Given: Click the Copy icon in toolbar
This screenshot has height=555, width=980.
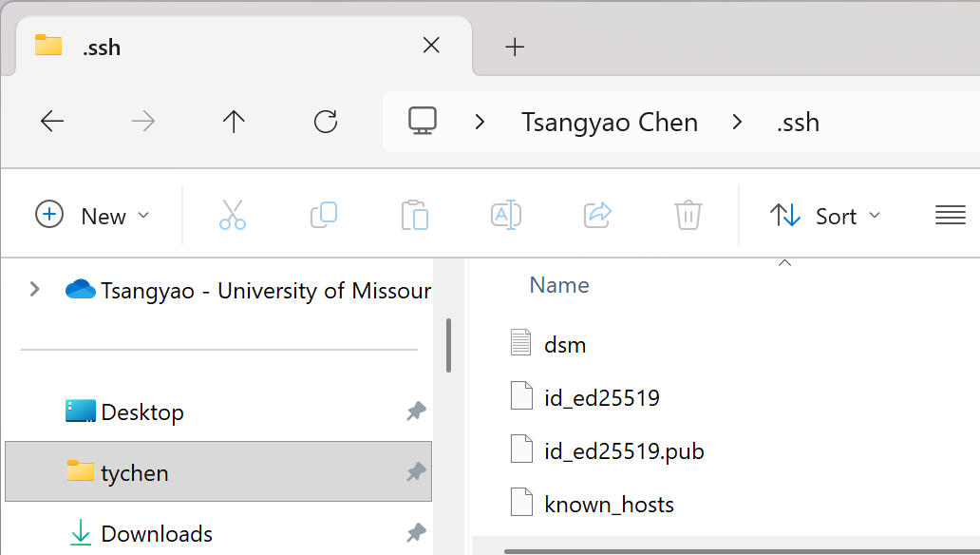Looking at the screenshot, I should click(x=324, y=215).
